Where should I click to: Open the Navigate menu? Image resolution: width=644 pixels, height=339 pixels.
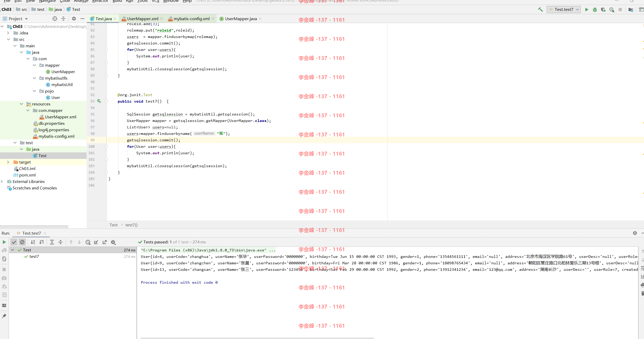(47, 1)
